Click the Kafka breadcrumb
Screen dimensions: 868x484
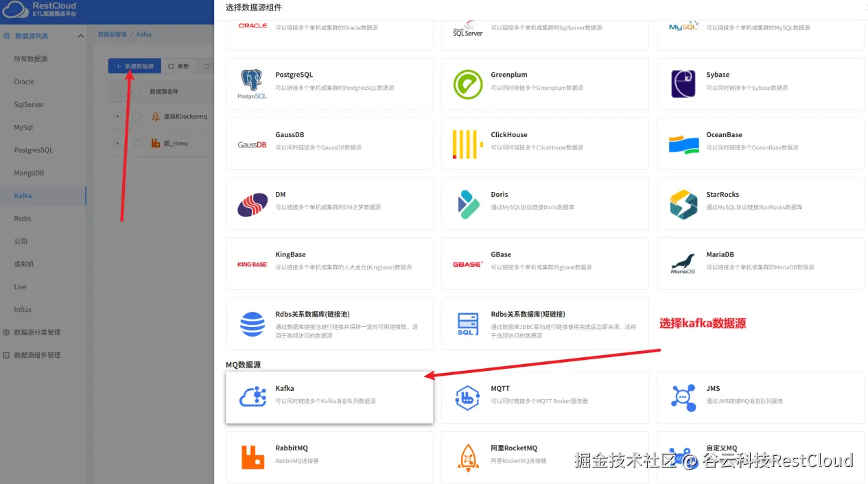click(x=144, y=34)
